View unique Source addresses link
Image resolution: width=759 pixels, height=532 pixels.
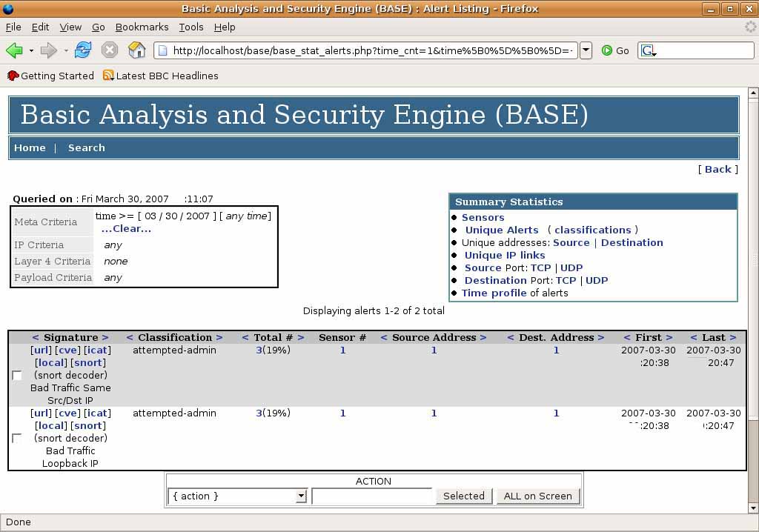point(571,242)
